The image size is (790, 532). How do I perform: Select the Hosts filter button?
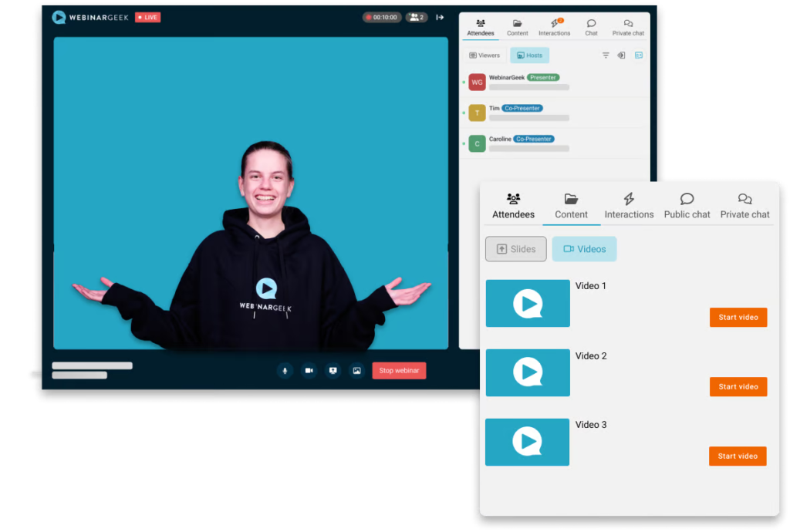(529, 56)
